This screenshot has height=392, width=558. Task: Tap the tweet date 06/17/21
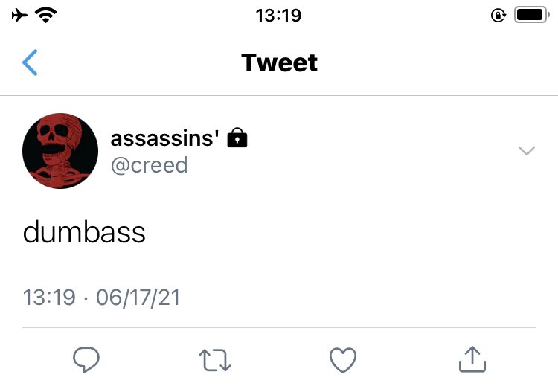point(138,298)
